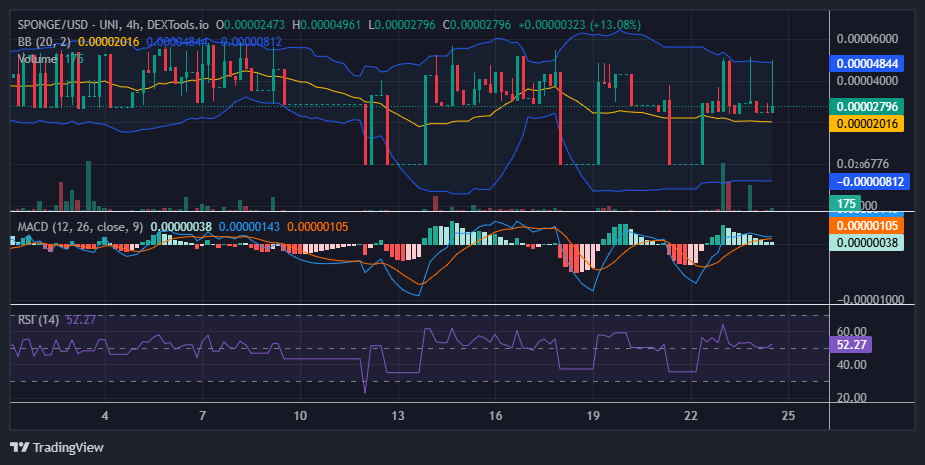
Task: Select MACD legend histogram value 0.00000038
Action: point(181,227)
